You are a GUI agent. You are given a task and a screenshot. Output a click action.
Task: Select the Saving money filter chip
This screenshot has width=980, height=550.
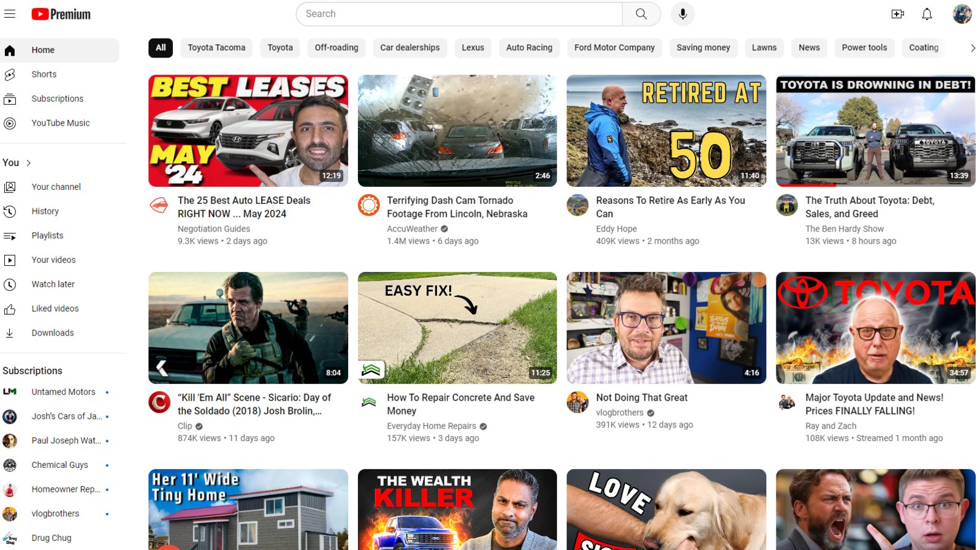(x=704, y=48)
